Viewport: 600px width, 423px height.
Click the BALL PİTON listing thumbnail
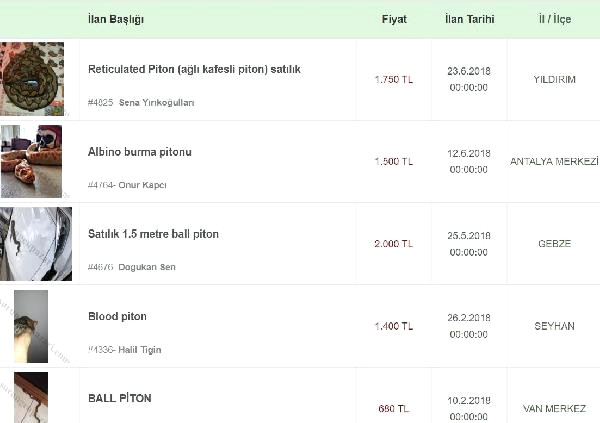31,398
